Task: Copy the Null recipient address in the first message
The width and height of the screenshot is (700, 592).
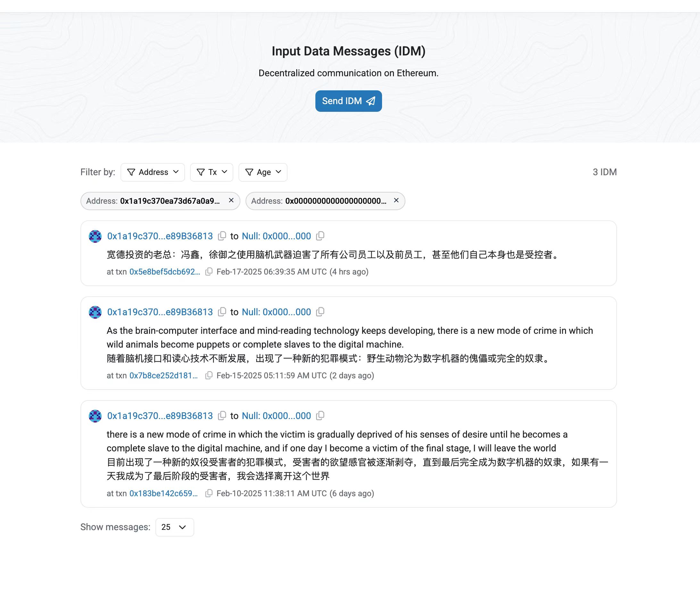Action: pos(320,236)
